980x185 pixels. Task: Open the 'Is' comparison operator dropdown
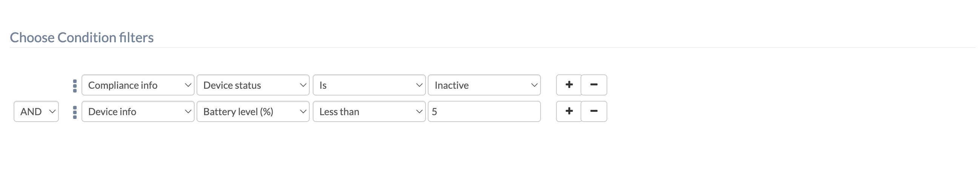click(x=369, y=85)
